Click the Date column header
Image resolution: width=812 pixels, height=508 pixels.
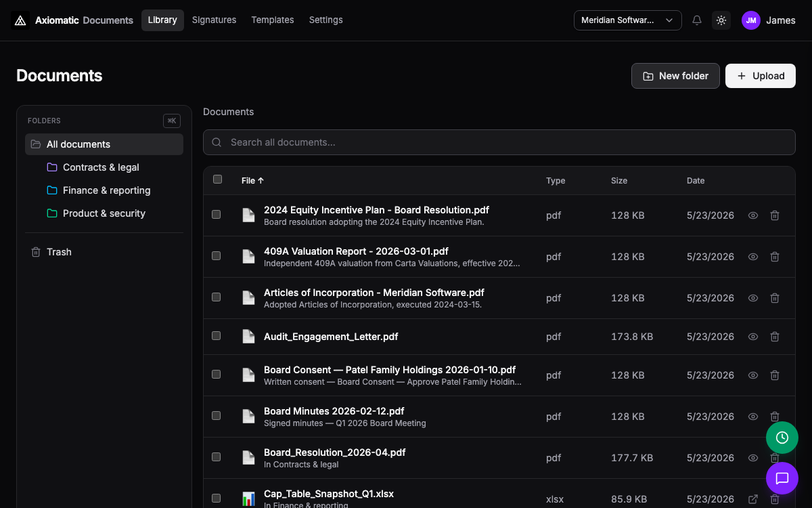tap(696, 181)
